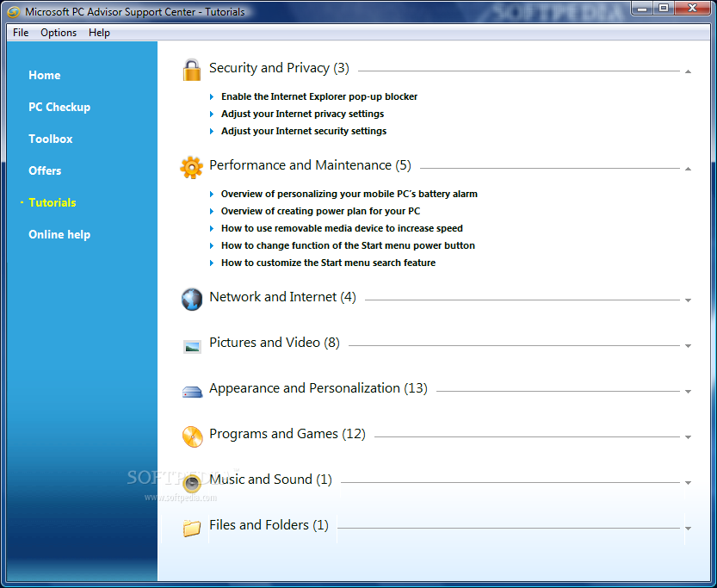Click the Programs and Games (12) heading
Screen dimensions: 717x588
(x=287, y=434)
